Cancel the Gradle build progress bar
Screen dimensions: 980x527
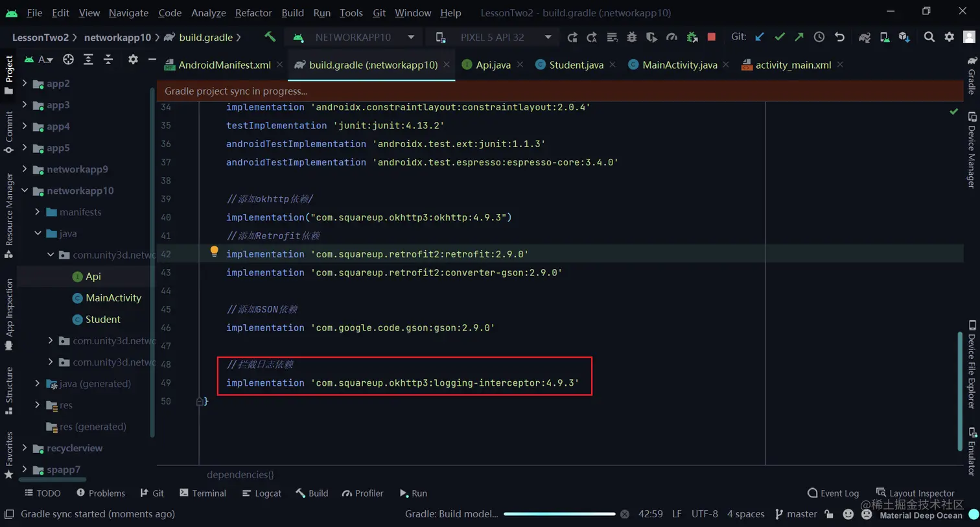pyautogui.click(x=625, y=514)
